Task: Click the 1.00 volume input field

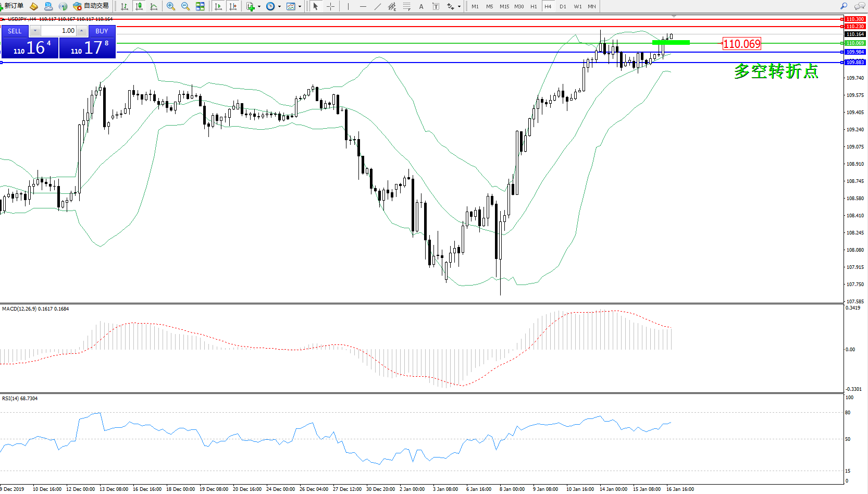Action: click(58, 31)
